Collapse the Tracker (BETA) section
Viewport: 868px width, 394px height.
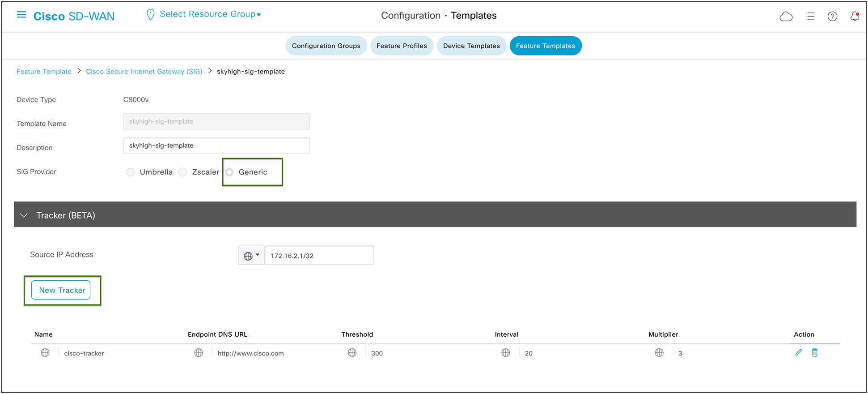point(24,215)
